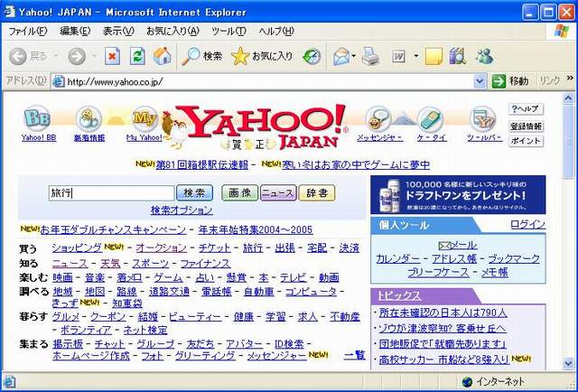Viewport: 578px width, 392px height.
Task: Open the Edit button dropdown arrow
Action: [416, 56]
